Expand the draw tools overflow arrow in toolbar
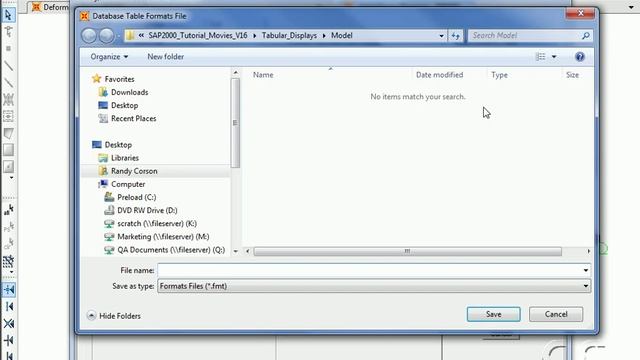 [x=11, y=178]
